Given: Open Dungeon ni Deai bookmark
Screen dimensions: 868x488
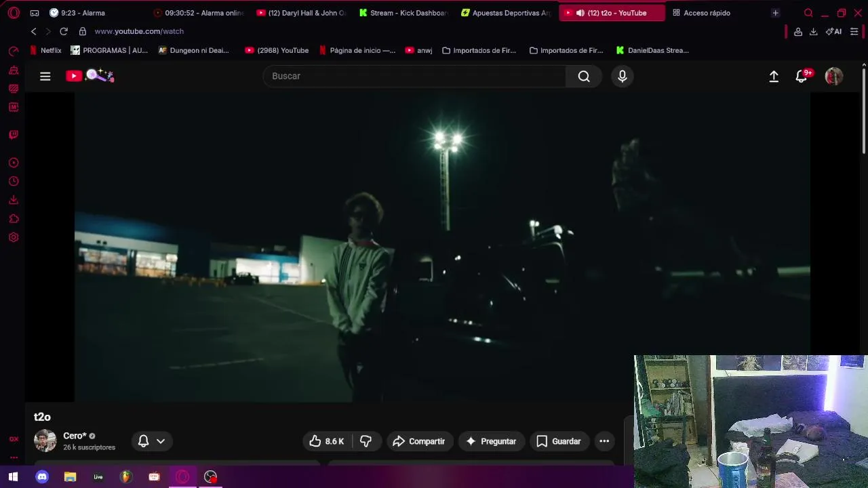Looking at the screenshot, I should (194, 50).
